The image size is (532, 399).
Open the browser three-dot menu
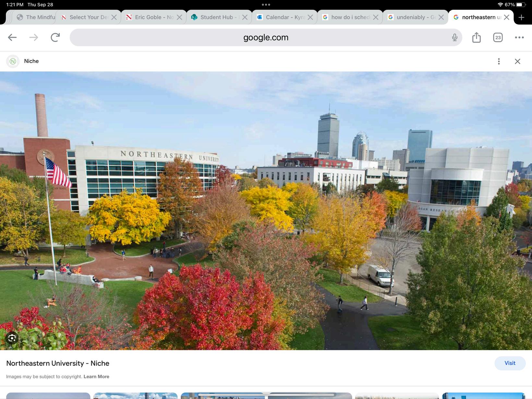click(519, 37)
